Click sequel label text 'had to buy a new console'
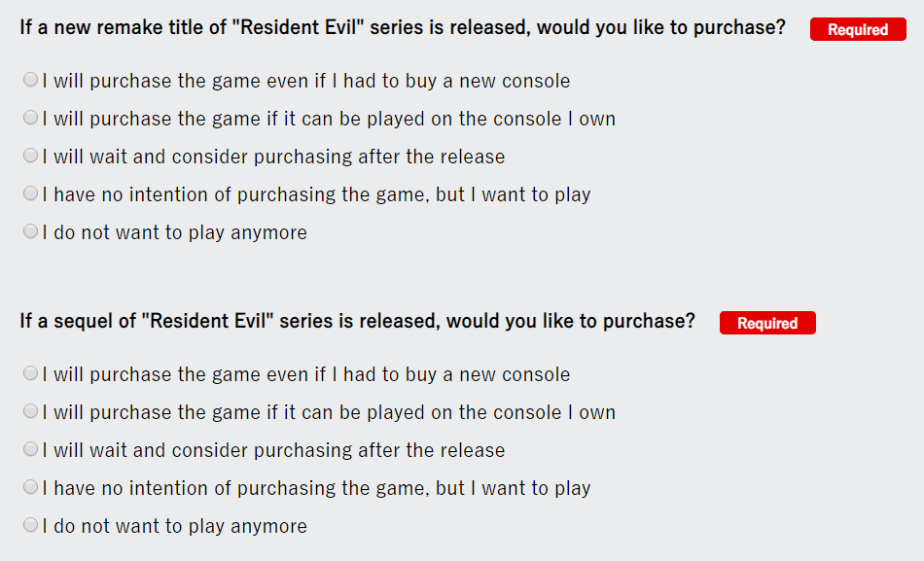The image size is (924, 561). point(457,374)
